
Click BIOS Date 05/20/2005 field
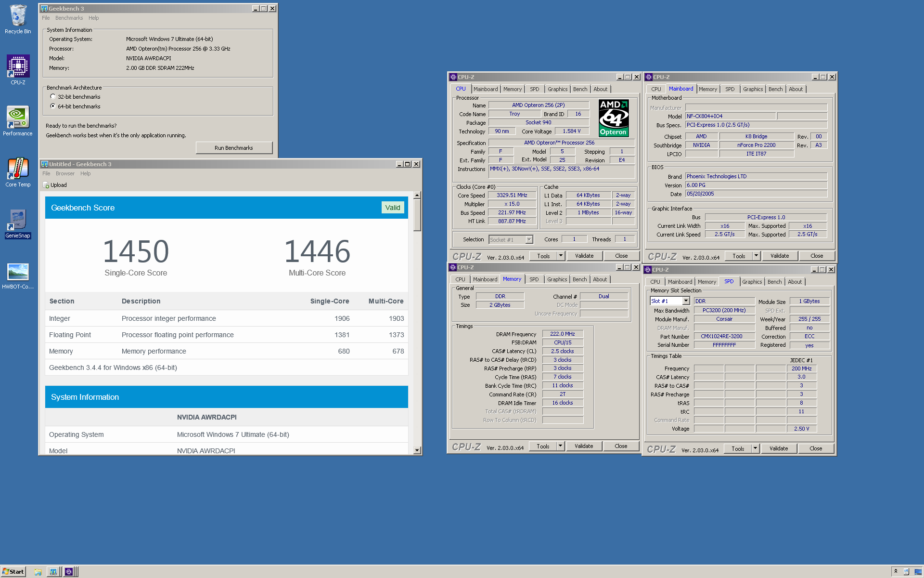[756, 194]
